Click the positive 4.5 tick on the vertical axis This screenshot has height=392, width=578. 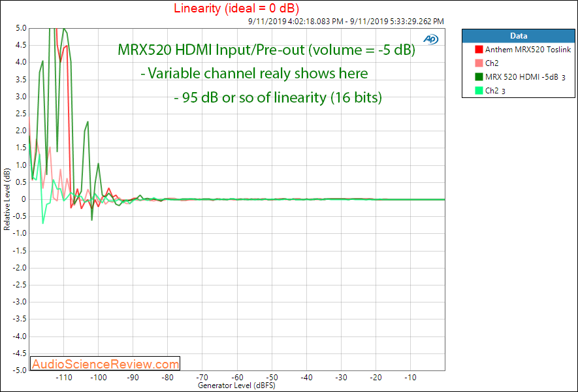coord(21,45)
